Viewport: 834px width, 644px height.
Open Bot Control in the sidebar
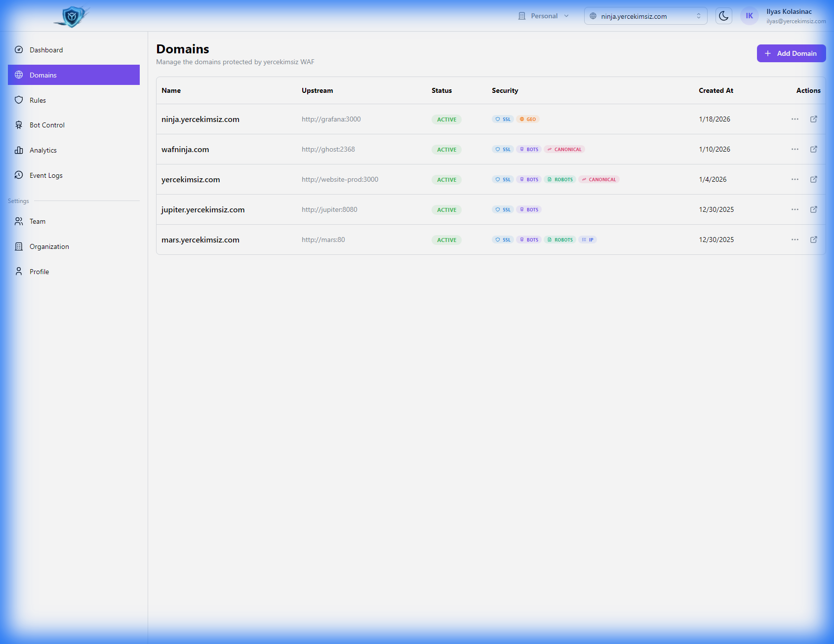74,125
